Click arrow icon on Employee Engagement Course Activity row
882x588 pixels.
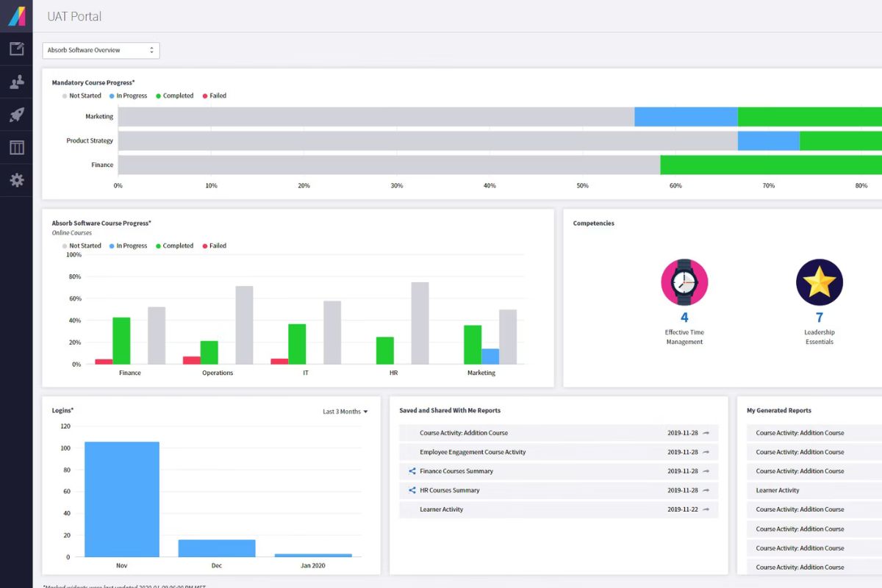[x=706, y=452]
